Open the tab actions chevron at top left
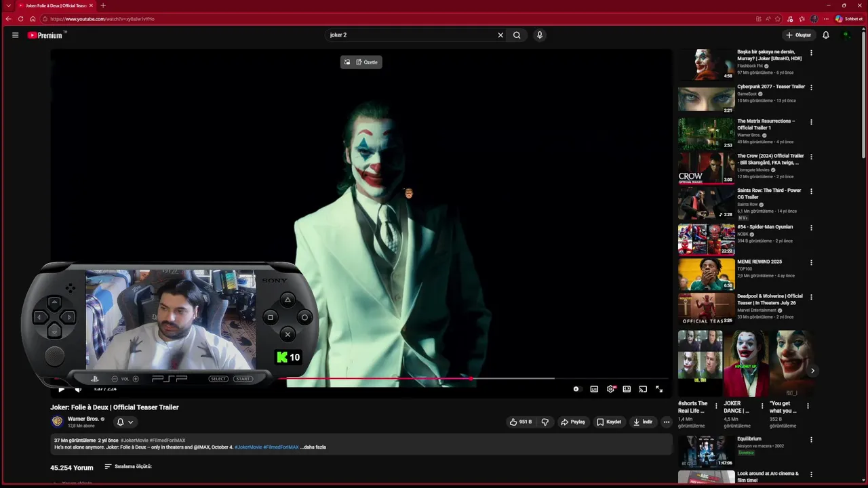 [8, 5]
